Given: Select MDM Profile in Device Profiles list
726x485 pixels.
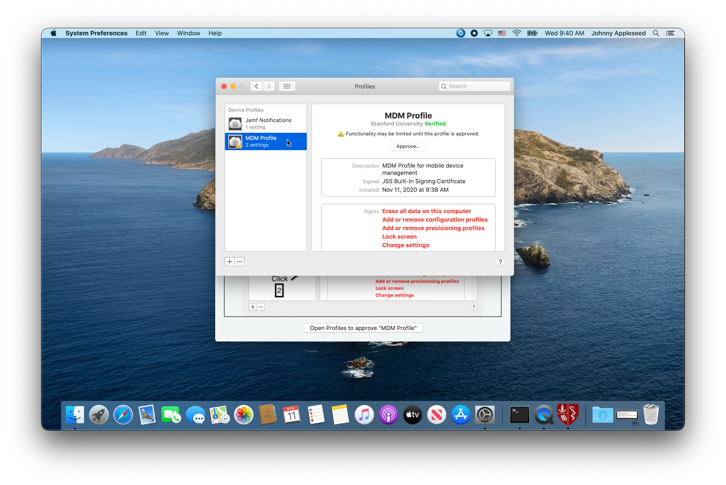Looking at the screenshot, I should pos(266,141).
